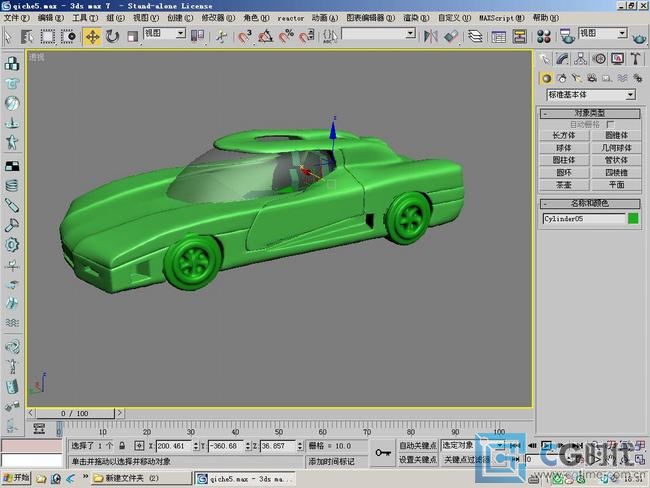
Task: Select the arrow Select Object tool
Action: [7, 36]
